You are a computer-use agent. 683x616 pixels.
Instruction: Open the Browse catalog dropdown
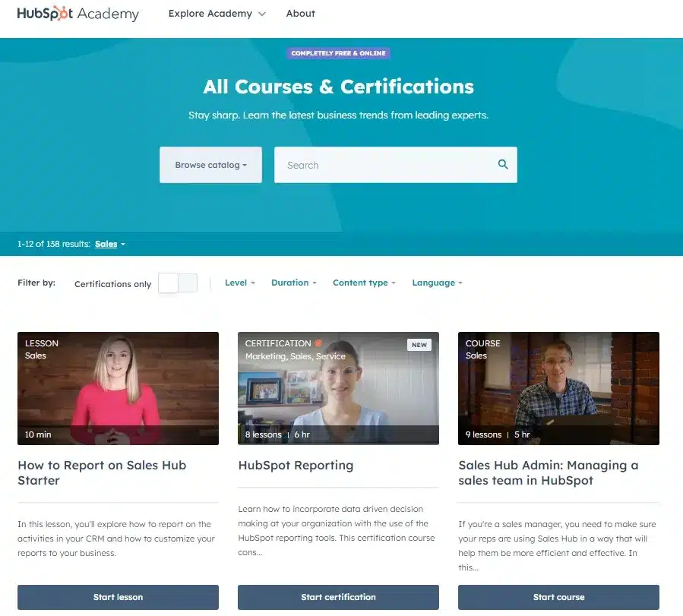tap(210, 165)
